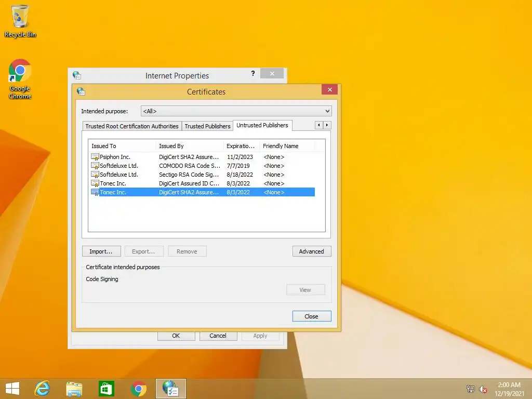Screen dimensions: 532x399
Task: Open the Recycle Bin desktop icon
Action: click(20, 21)
